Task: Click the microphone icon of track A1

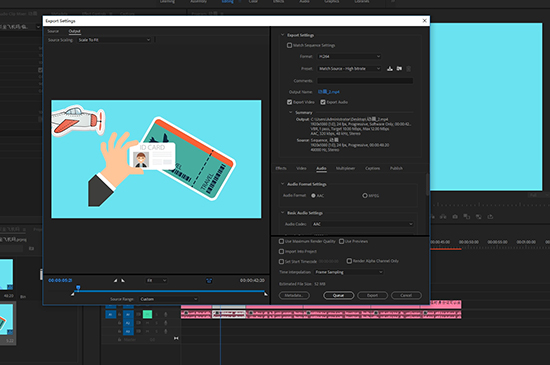Action: point(166,315)
